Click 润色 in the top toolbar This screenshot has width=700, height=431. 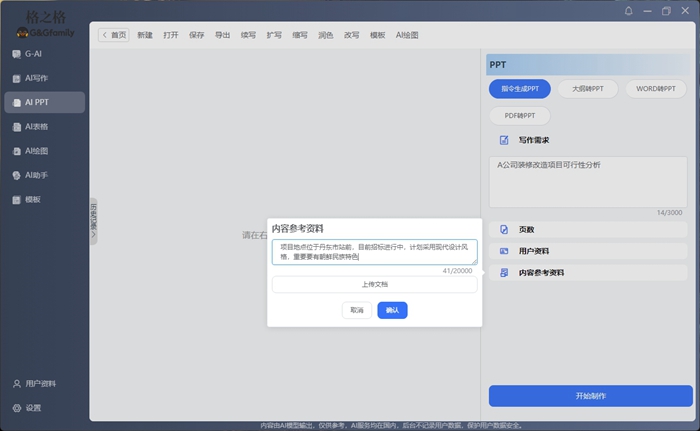coord(326,35)
